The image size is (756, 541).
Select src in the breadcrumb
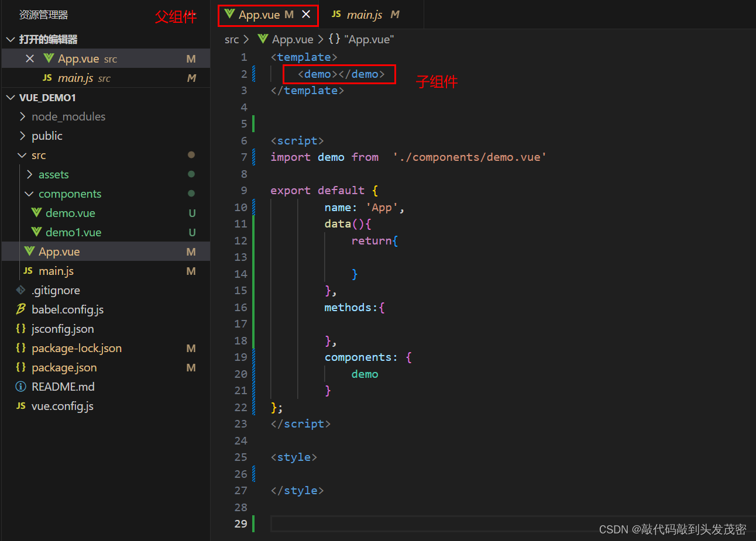point(232,39)
